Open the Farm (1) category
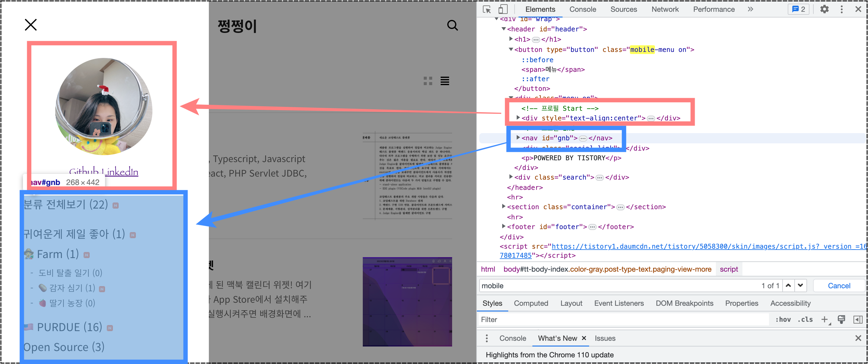 click(58, 254)
